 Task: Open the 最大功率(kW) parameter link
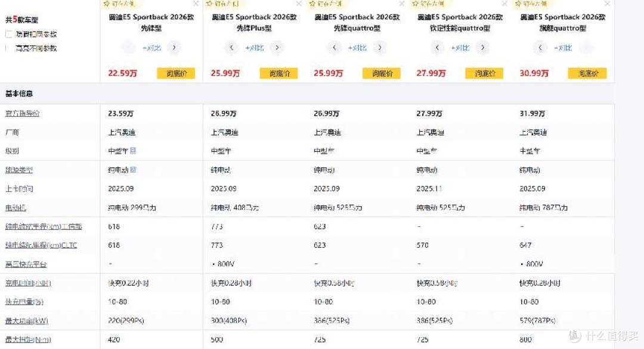[27, 320]
